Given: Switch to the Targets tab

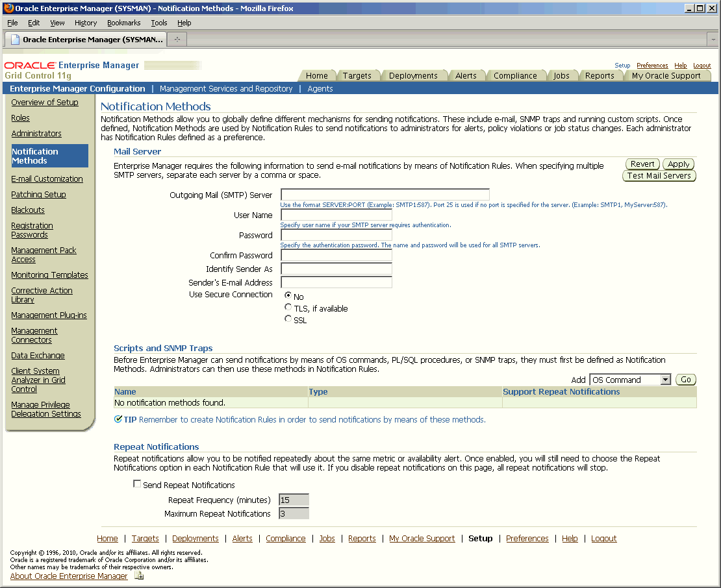Looking at the screenshot, I should tap(357, 76).
